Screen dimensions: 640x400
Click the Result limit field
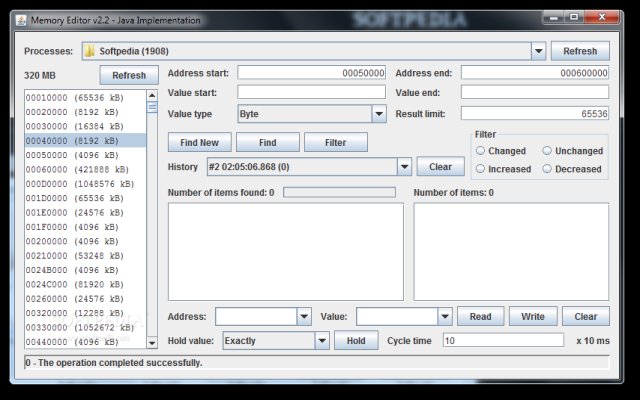(535, 113)
